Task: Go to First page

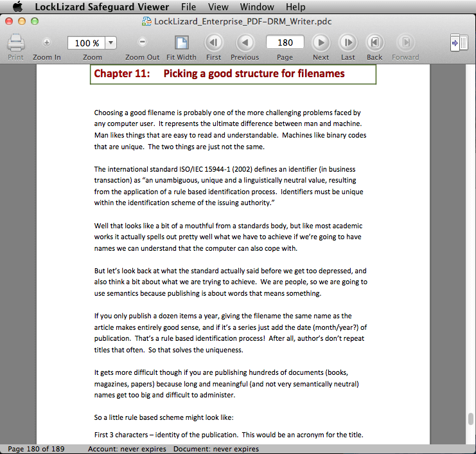Action: point(214,43)
